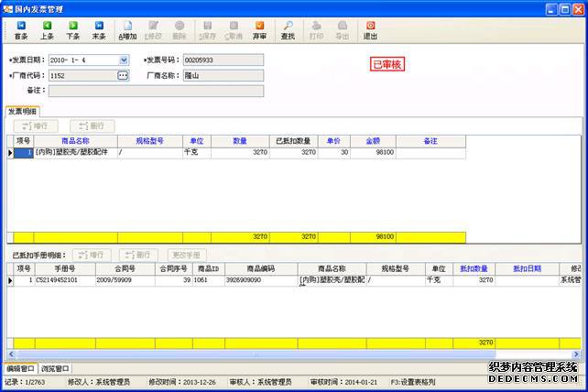Image resolution: width=588 pixels, height=392 pixels.
Task: Expand the 发票日期 date dropdown
Action: point(124,60)
